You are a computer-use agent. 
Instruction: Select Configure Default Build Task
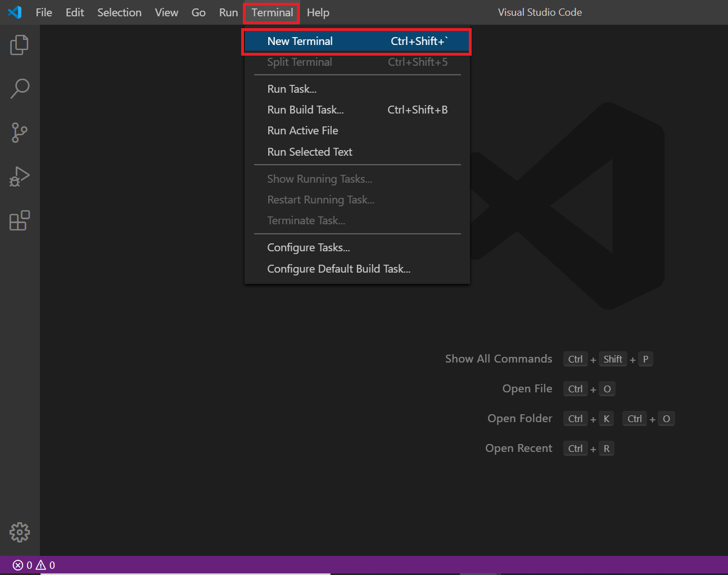coord(338,269)
